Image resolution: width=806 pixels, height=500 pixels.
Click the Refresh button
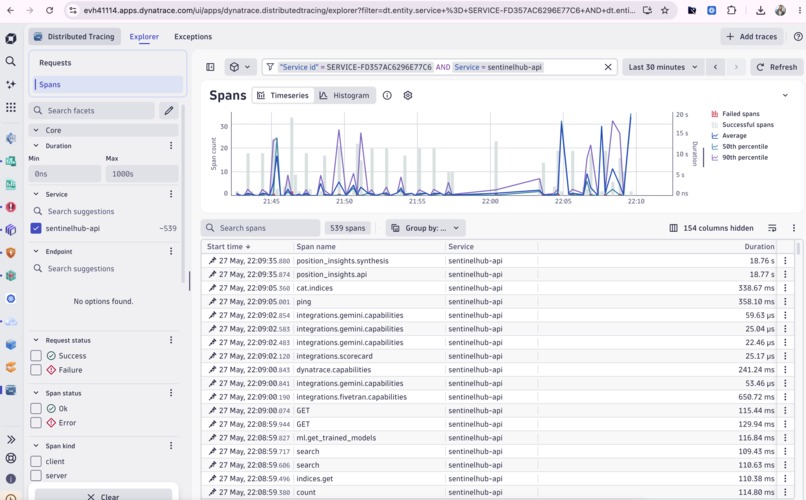(x=777, y=67)
